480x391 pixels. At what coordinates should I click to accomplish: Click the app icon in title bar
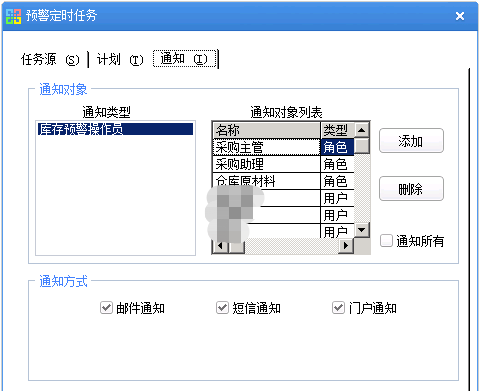pos(13,16)
